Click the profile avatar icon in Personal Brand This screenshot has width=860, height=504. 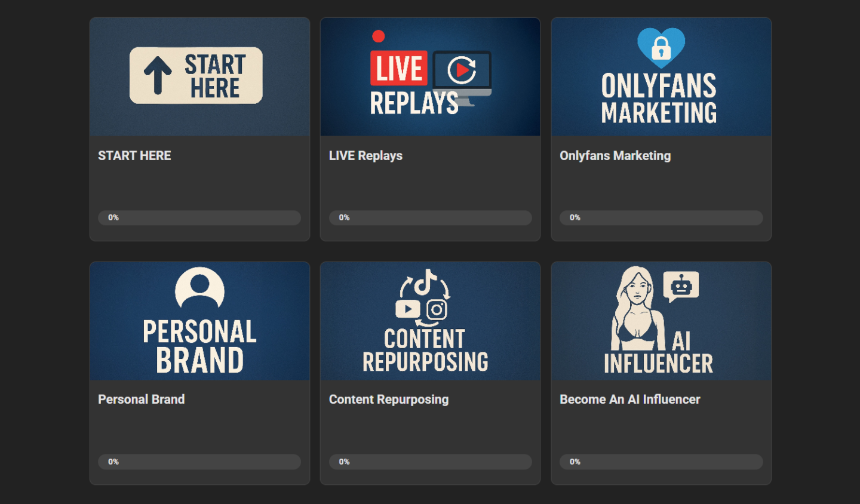point(199,288)
